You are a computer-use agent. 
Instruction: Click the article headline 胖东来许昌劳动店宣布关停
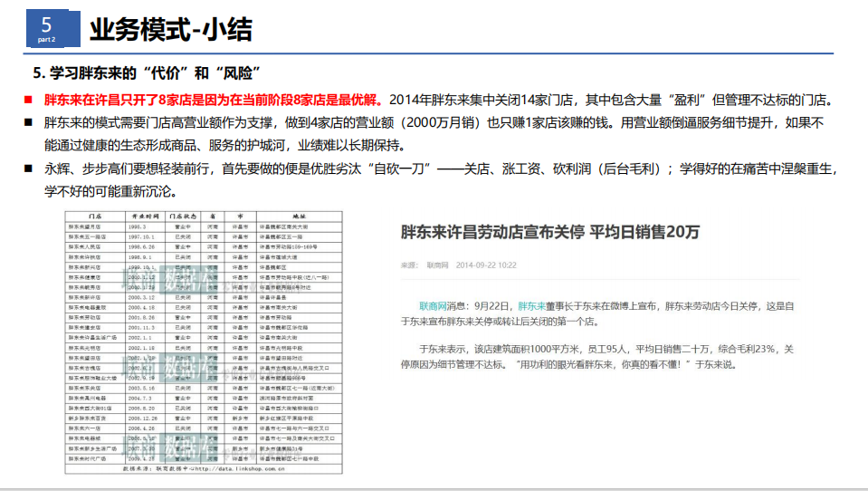pos(550,232)
